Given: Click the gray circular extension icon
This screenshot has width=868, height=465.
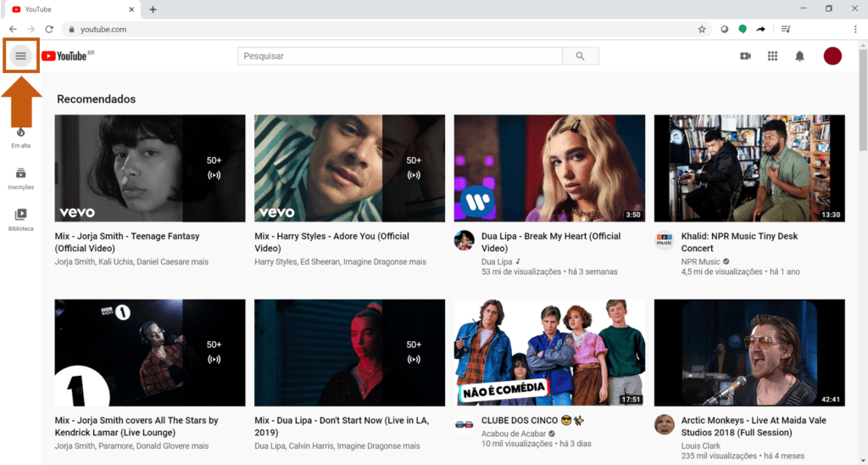Looking at the screenshot, I should (x=725, y=30).
